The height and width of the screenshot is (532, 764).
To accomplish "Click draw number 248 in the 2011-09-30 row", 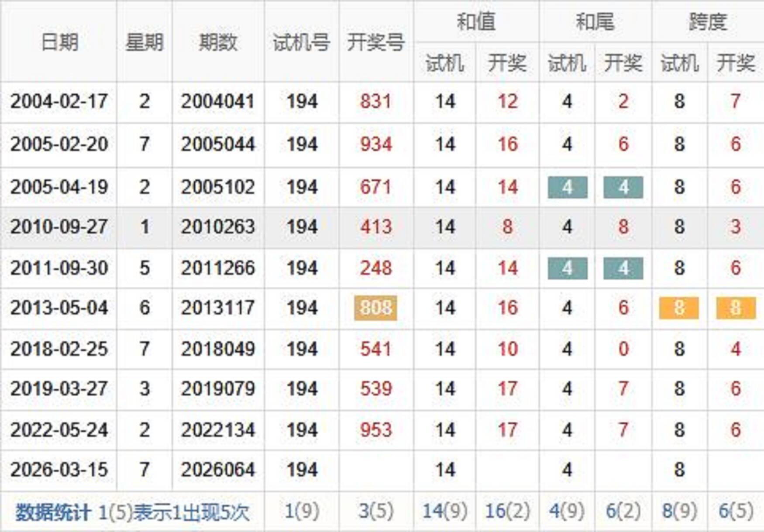I will pyautogui.click(x=375, y=268).
